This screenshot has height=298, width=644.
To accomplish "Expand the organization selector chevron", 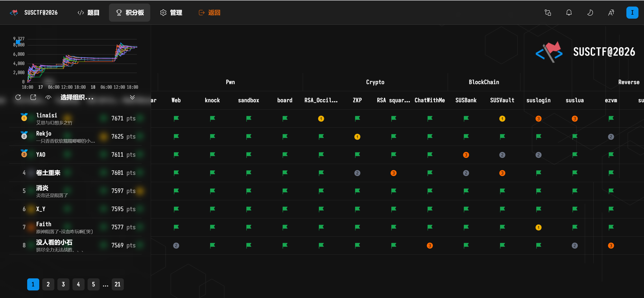I will [x=132, y=97].
